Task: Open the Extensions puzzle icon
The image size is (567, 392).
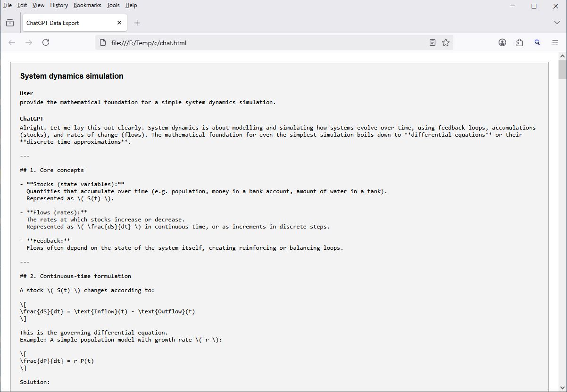Action: (519, 42)
